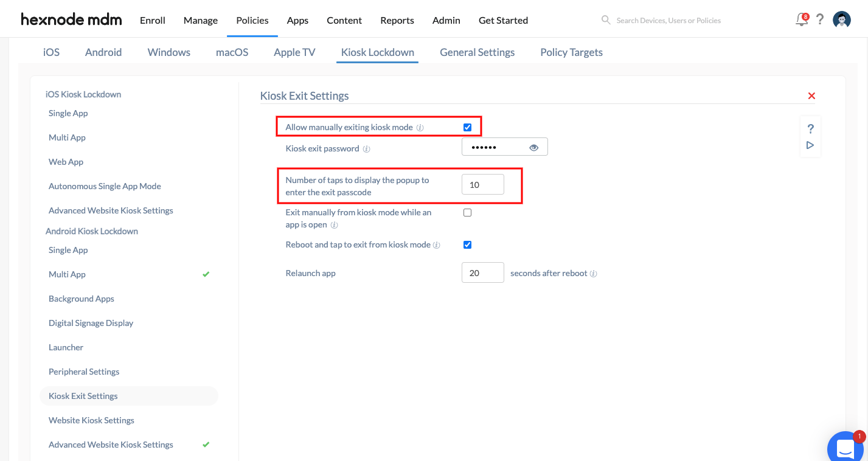Disable Reboot and tap to exit checkbox
The height and width of the screenshot is (461, 868).
(468, 245)
